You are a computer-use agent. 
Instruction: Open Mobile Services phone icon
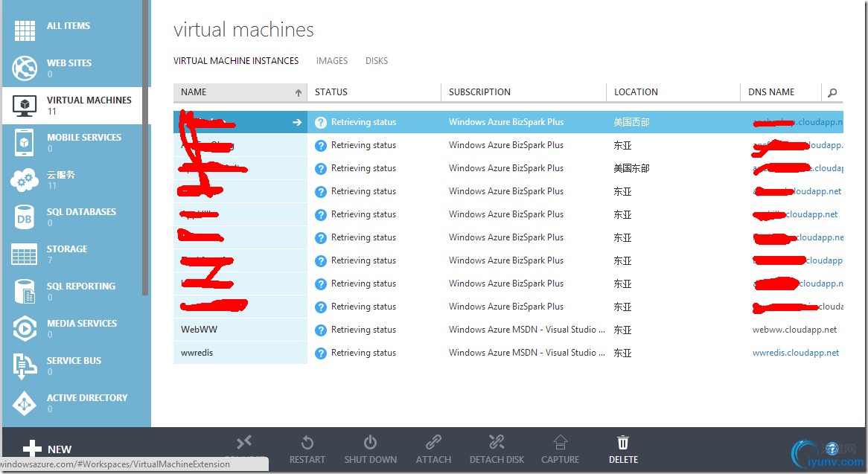pyautogui.click(x=25, y=143)
